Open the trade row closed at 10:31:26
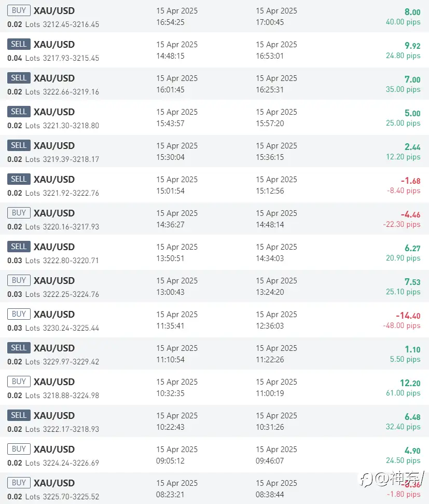The image size is (429, 504). click(x=214, y=421)
